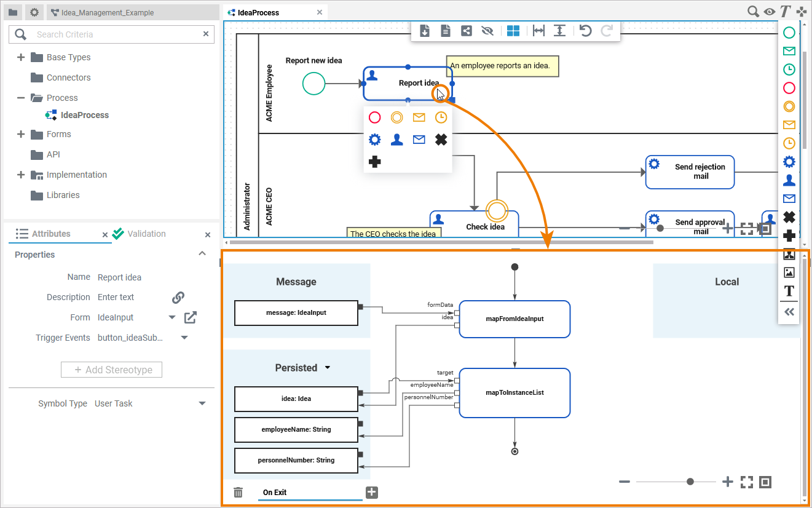Toggle the grid layout icon in diagram toolbar
The width and height of the screenshot is (812, 508).
point(513,31)
